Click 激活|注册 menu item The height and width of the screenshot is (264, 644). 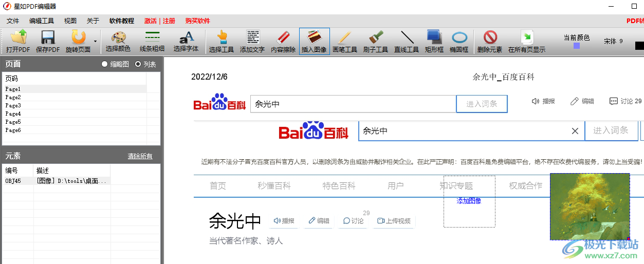(x=160, y=21)
